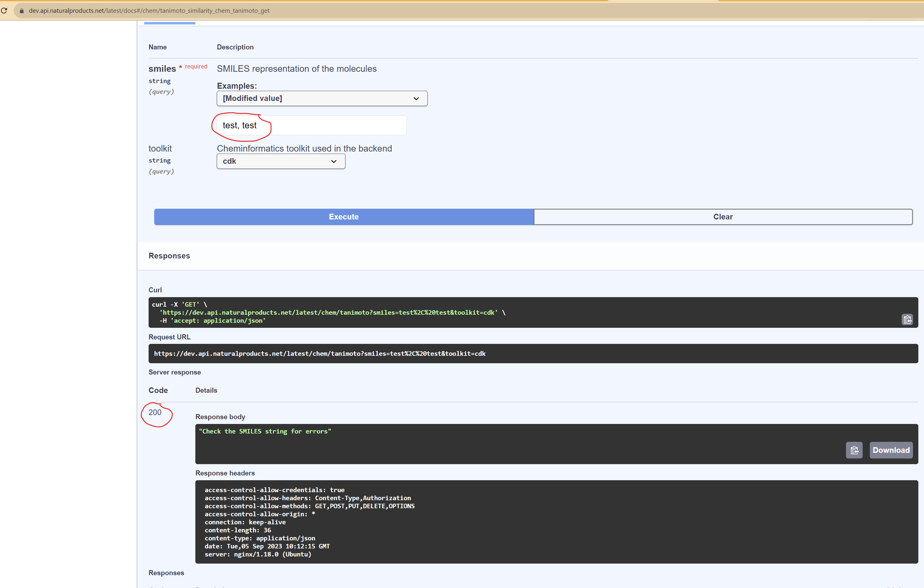The image size is (924, 588).
Task: Open the toolkit dropdown set to cdk
Action: coord(281,161)
